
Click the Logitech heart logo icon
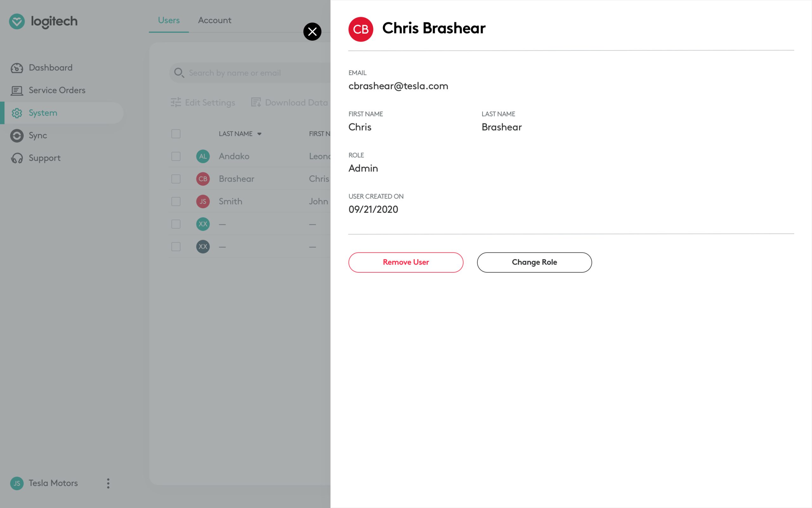(17, 22)
